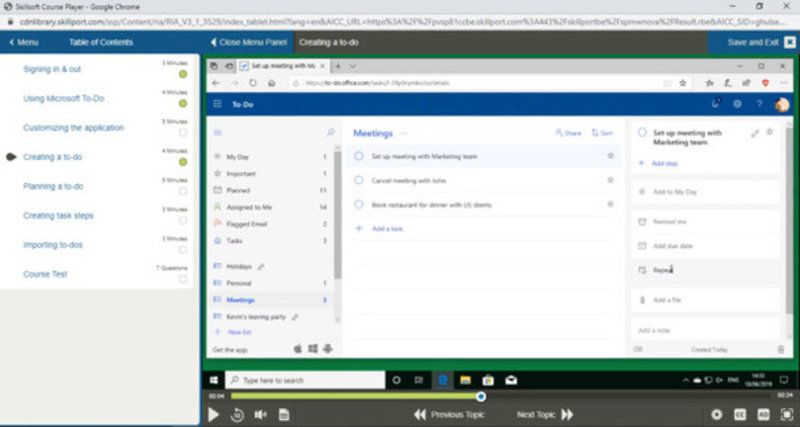Click completion indicator for Signing in & out
Screen dimensions: 800x427
point(183,74)
